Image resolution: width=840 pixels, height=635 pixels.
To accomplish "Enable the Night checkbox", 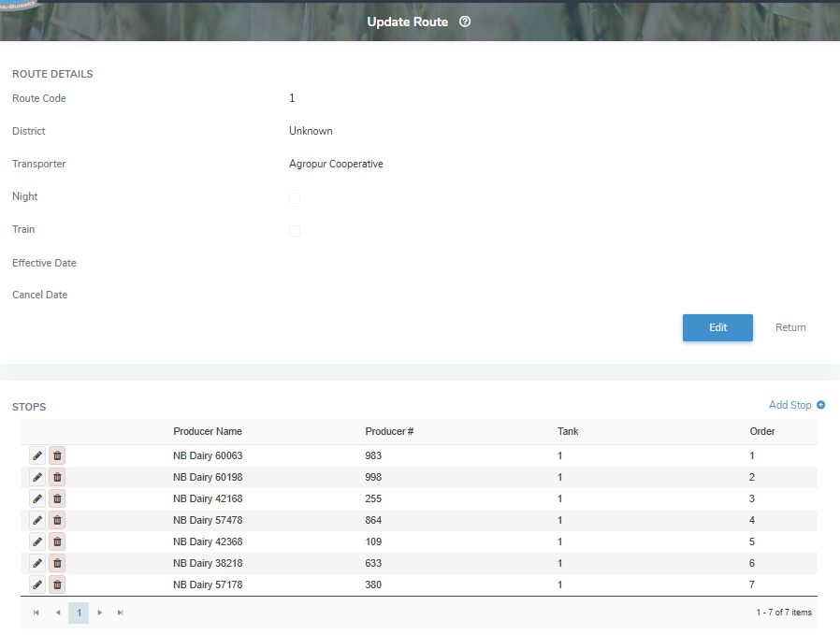I will [295, 198].
